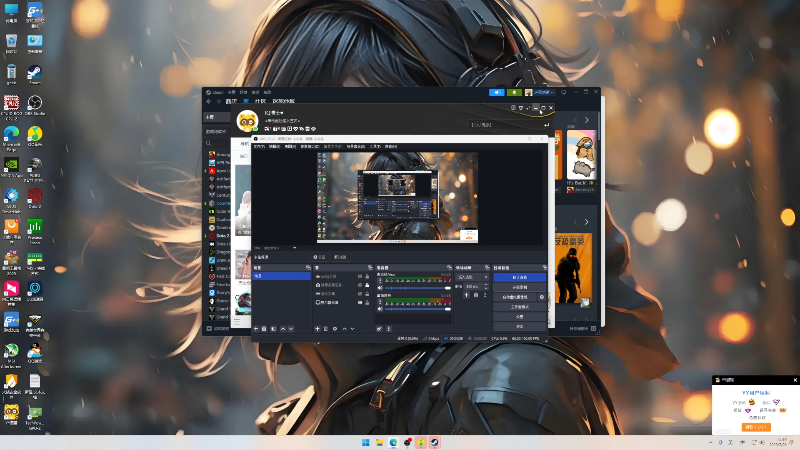Viewport: 800px width, 450px height.
Task: Click the YY profile avatar
Action: click(247, 121)
